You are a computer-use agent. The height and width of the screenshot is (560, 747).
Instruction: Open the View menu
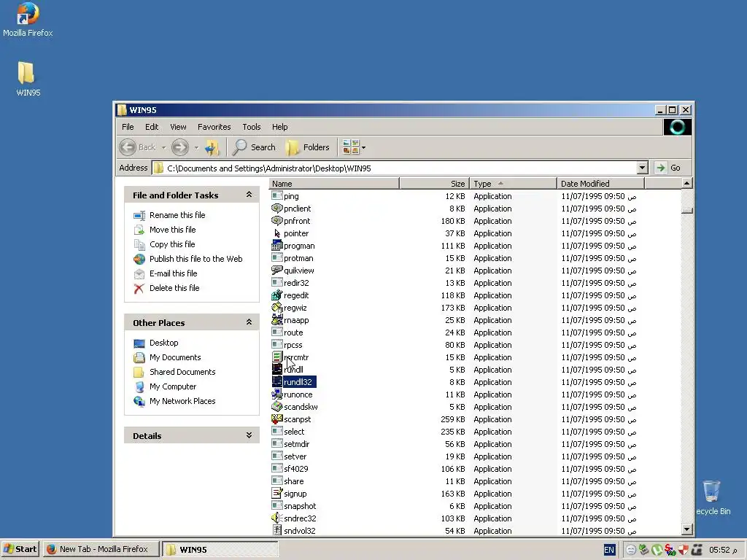pyautogui.click(x=178, y=127)
